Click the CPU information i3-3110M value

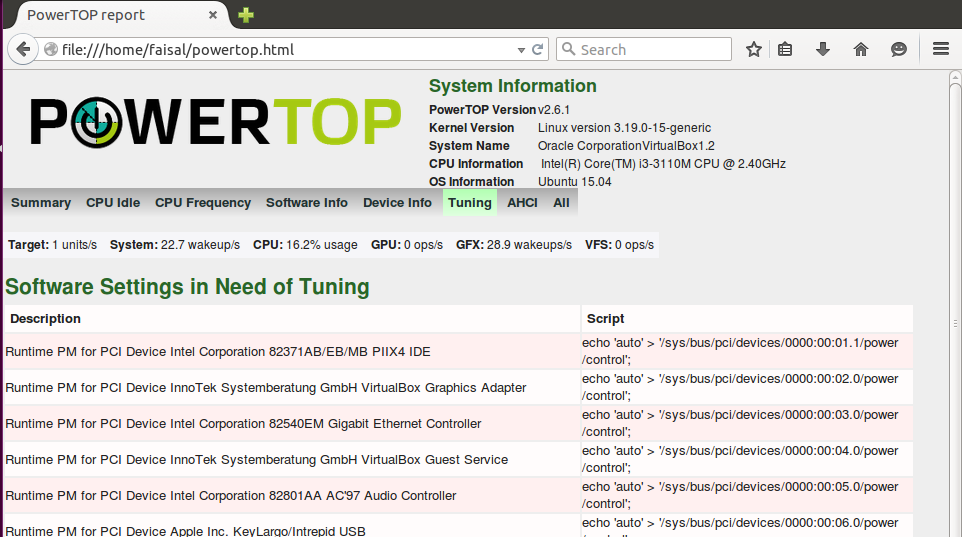(663, 164)
